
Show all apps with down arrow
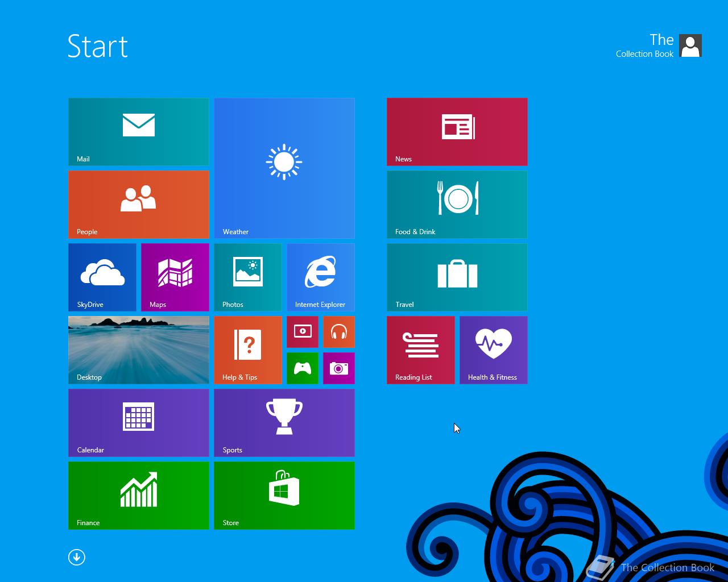click(77, 558)
